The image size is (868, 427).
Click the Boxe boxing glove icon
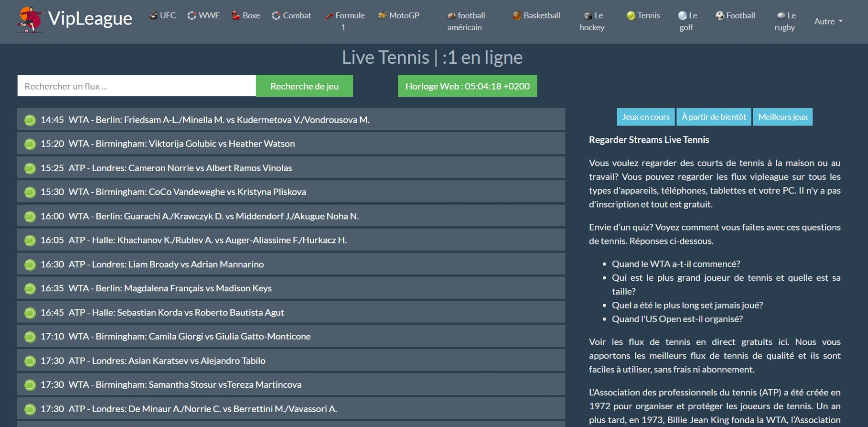[236, 15]
